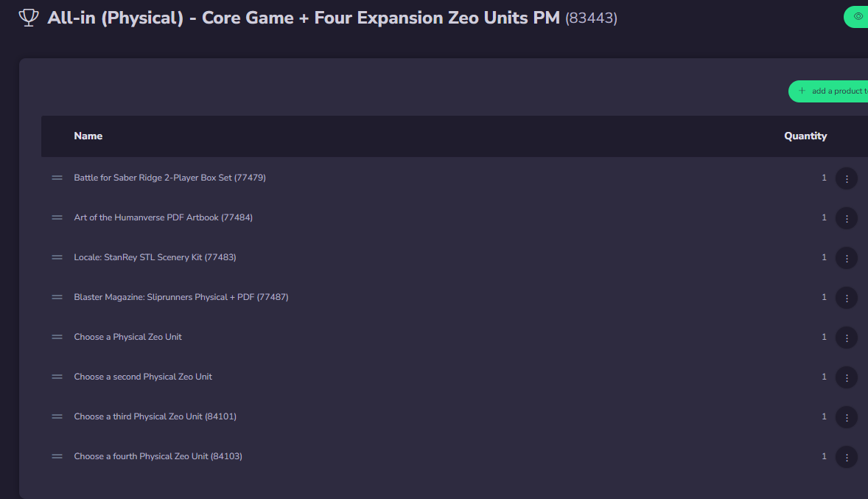Click the green eye visibility button
868x499 pixels.
(x=857, y=16)
